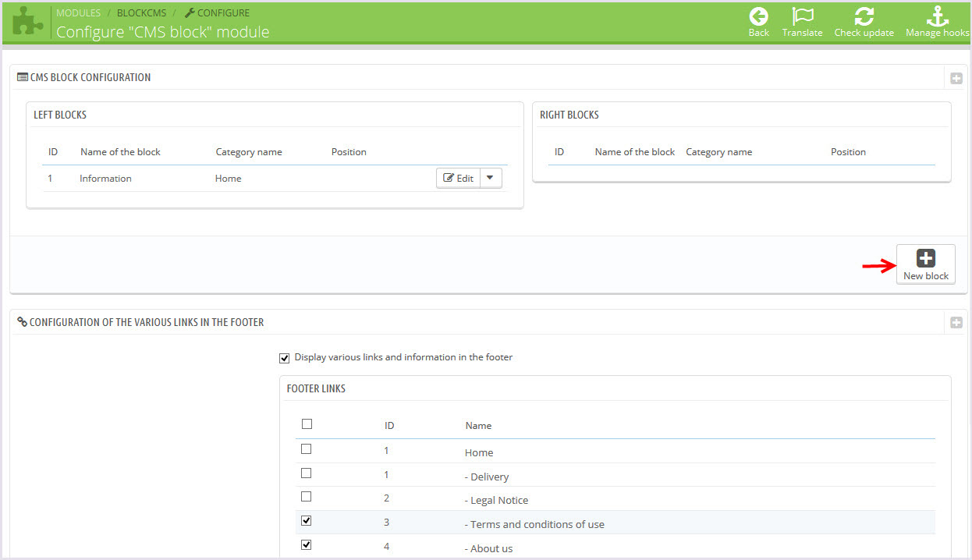972x560 pixels.
Task: Check the Delivery footer link checkbox
Action: tap(307, 473)
